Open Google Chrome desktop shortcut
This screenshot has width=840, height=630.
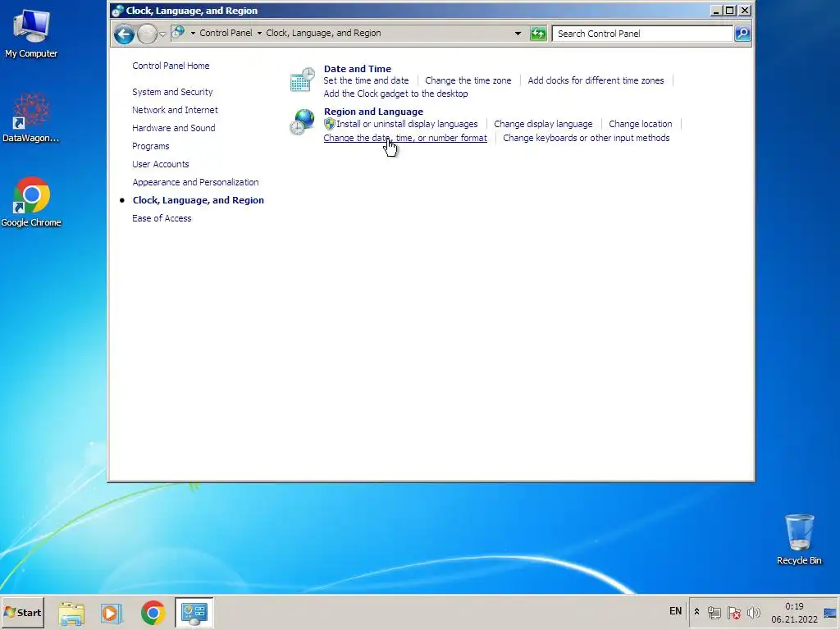(x=31, y=202)
